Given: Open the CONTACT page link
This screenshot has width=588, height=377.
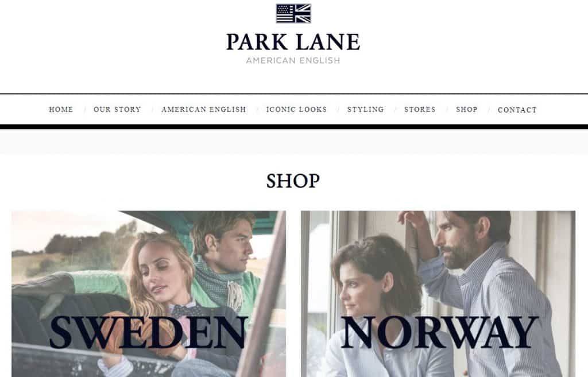Looking at the screenshot, I should pyautogui.click(x=517, y=110).
